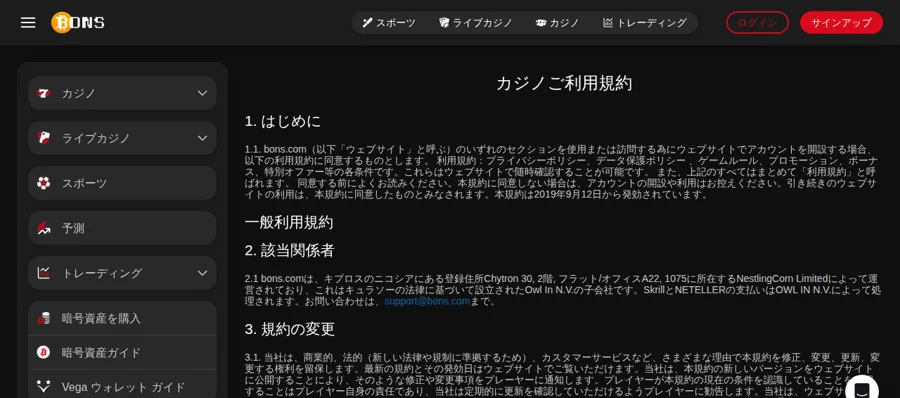The image size is (900, 398).
Task: Open 暗号資産を購入 in the sidebar
Action: click(122, 318)
